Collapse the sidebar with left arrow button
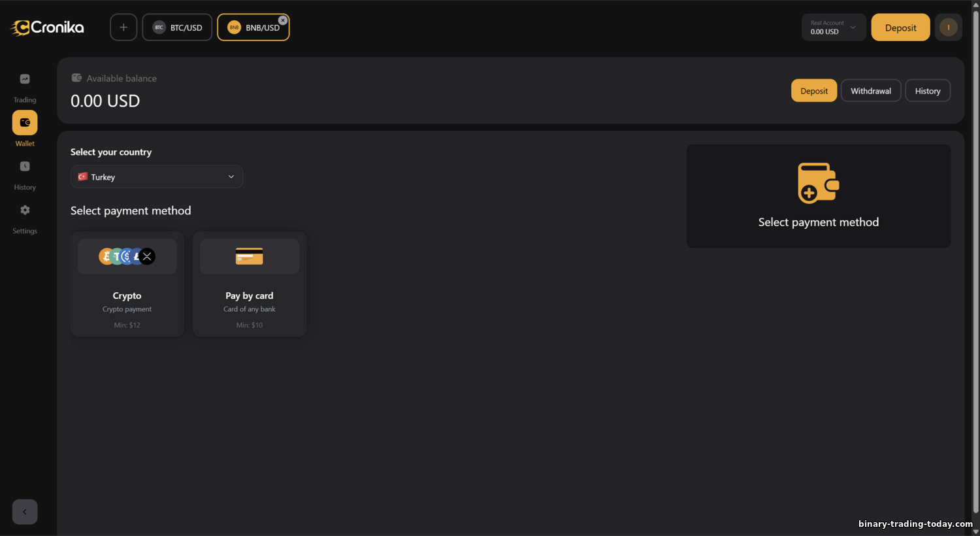 pyautogui.click(x=25, y=512)
